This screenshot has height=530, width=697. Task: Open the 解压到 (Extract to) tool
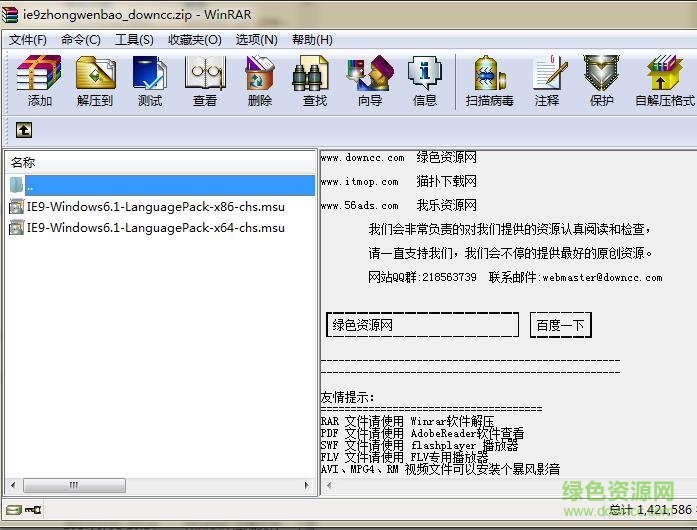95,81
